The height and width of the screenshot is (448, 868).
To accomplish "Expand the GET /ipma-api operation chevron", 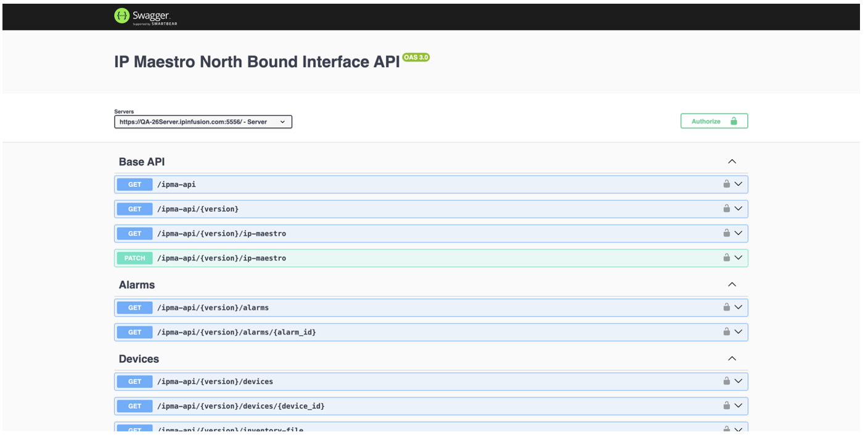I will click(738, 184).
